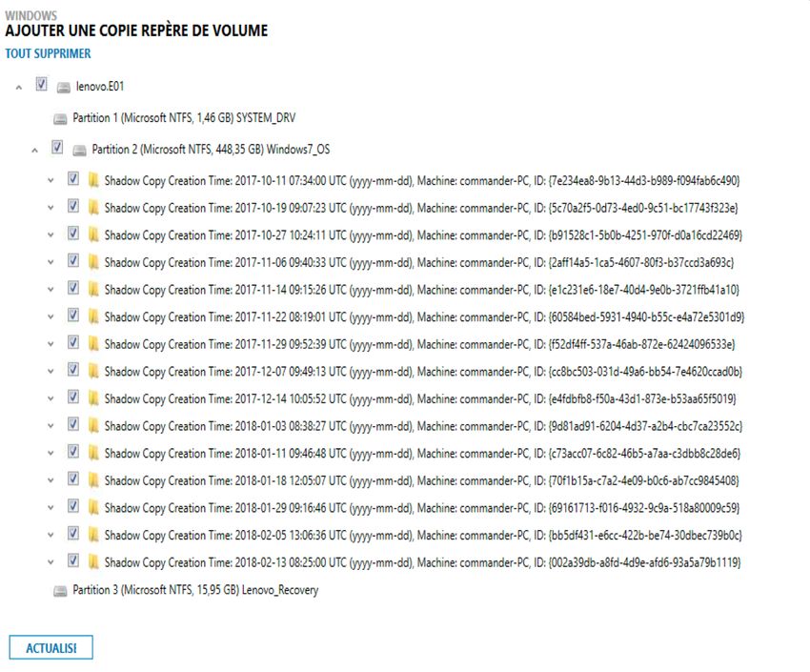Select shadow copy row ID b91528c1-5b0b-4251
This screenshot has height=672, width=810.
point(423,235)
